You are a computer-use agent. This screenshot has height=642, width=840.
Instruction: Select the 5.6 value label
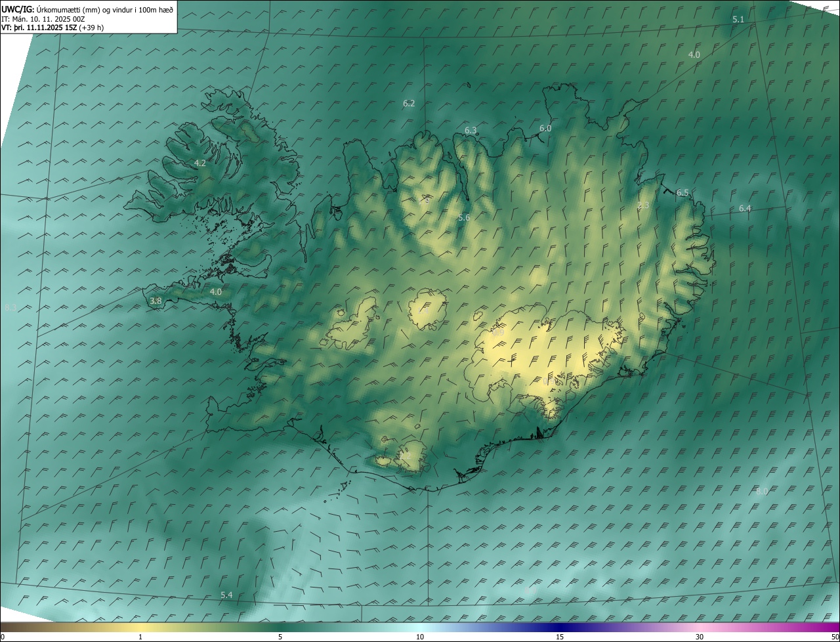(x=464, y=218)
